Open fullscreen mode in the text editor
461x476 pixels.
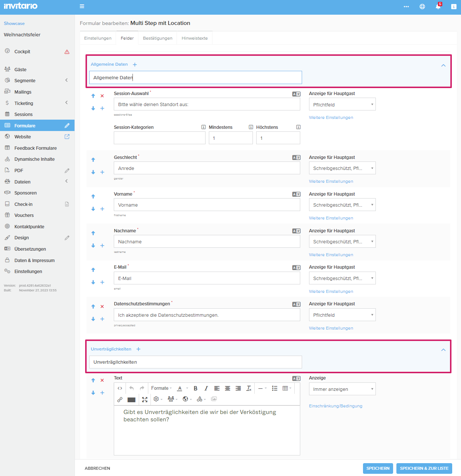[145, 399]
